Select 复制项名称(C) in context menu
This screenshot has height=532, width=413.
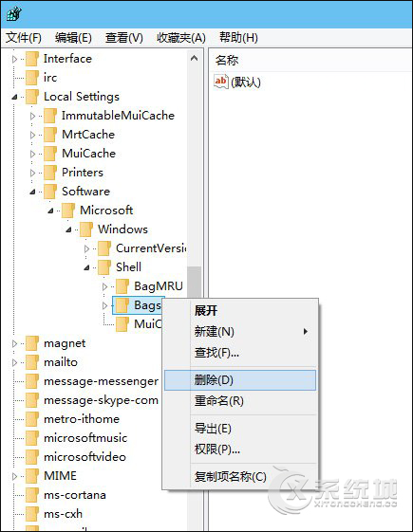coord(240,477)
